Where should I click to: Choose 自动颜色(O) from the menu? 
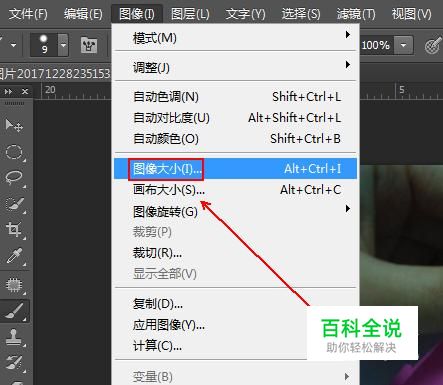point(235,138)
